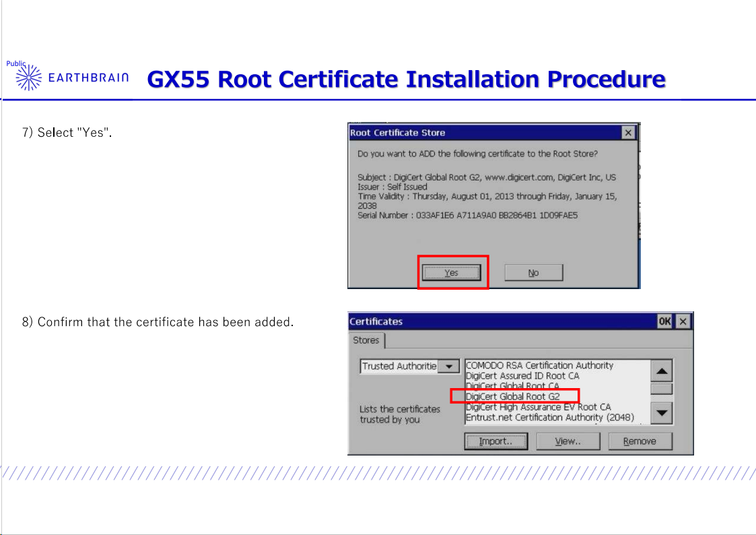Click the Issuer : Self Issued text
Image resolution: width=756 pixels, height=535 pixels.
click(392, 187)
